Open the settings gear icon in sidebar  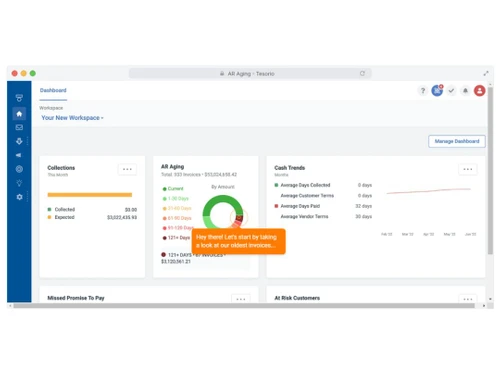19,197
